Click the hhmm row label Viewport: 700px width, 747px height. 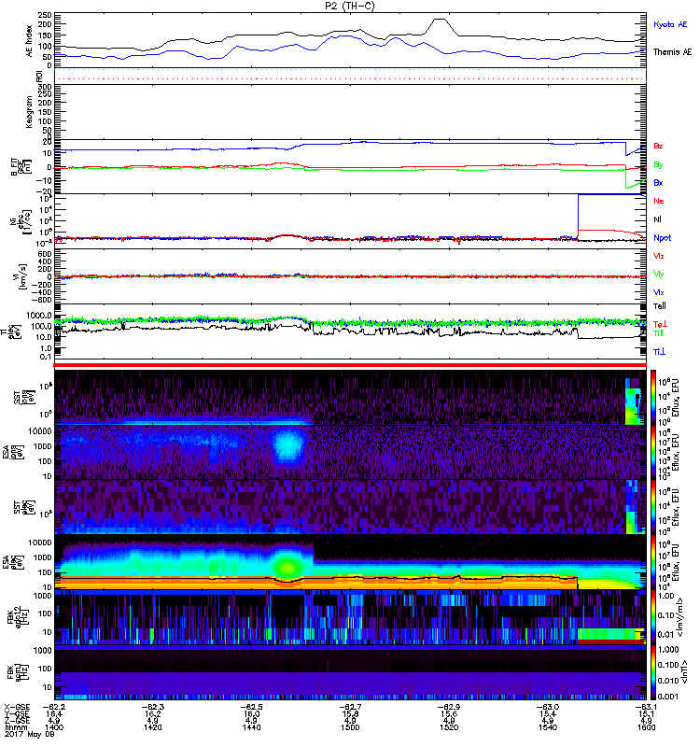[x=14, y=727]
